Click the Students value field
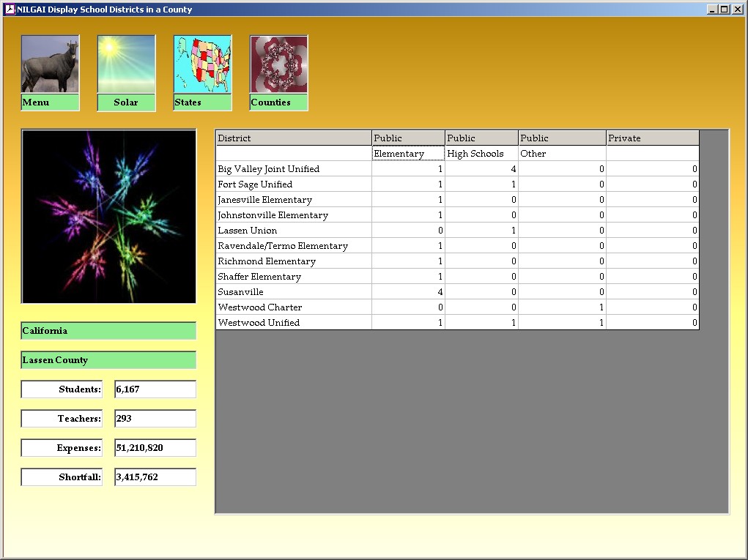 point(155,389)
